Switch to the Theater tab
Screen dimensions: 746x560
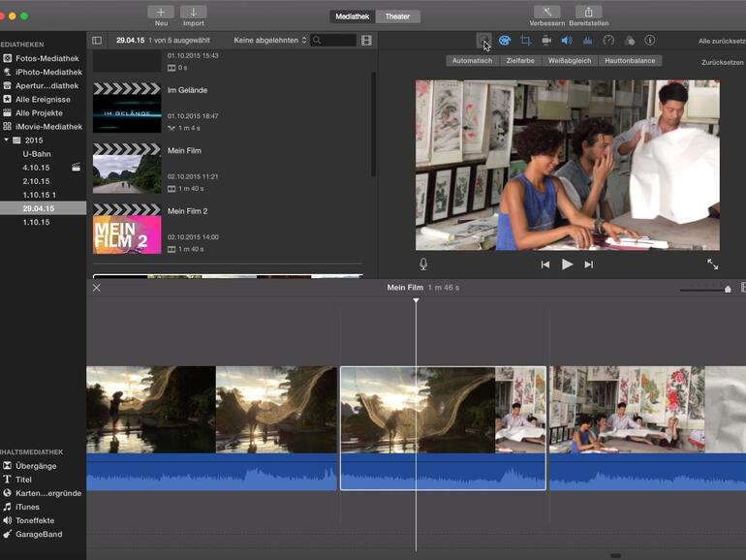click(x=397, y=16)
